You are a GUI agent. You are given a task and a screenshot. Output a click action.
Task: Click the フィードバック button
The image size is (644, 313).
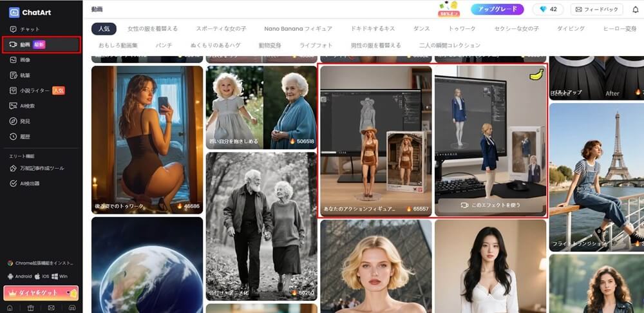596,10
